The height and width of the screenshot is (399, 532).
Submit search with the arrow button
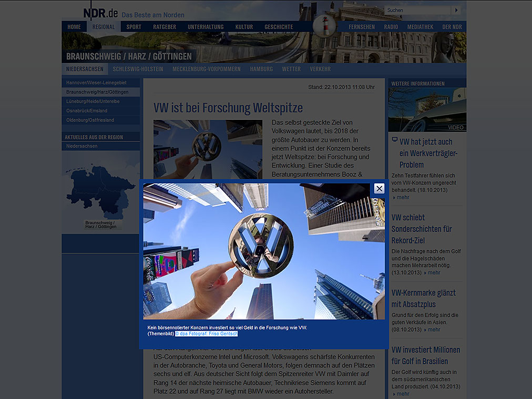tap(456, 10)
